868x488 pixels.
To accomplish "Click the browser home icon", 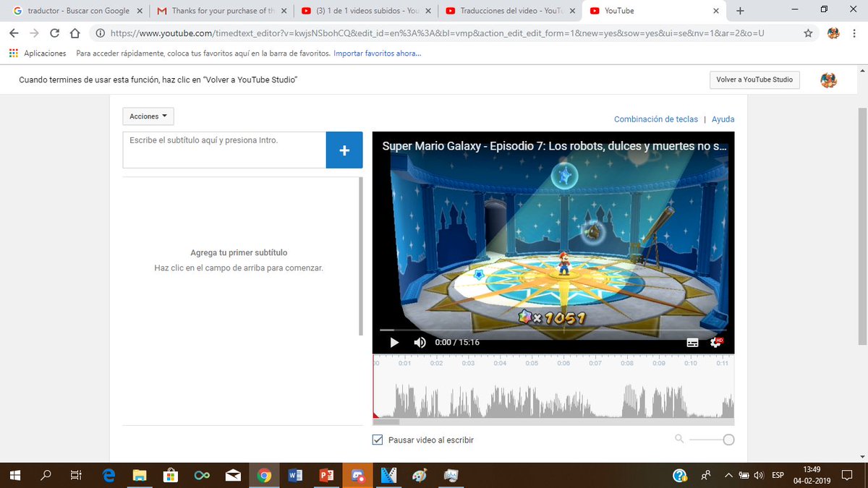I will coord(75,33).
